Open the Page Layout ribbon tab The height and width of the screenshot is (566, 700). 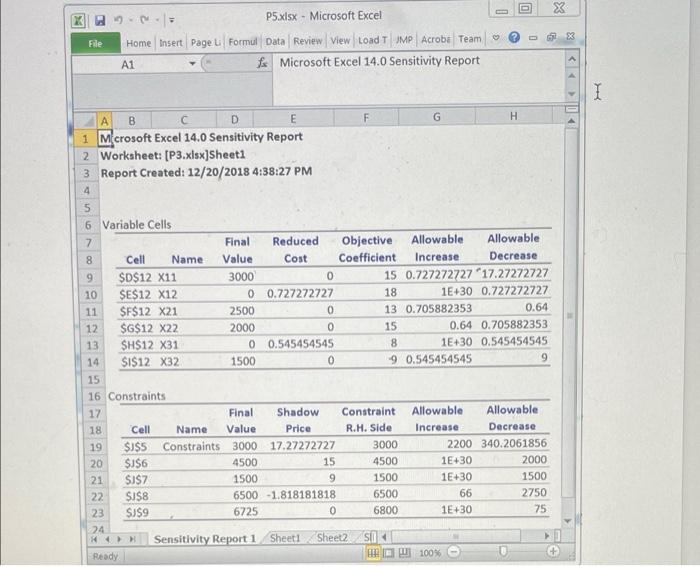[205, 42]
